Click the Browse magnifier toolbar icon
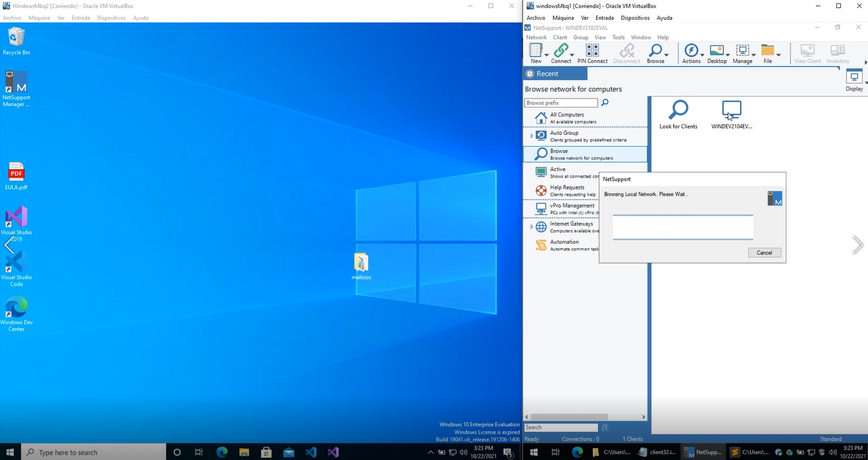 tap(655, 50)
